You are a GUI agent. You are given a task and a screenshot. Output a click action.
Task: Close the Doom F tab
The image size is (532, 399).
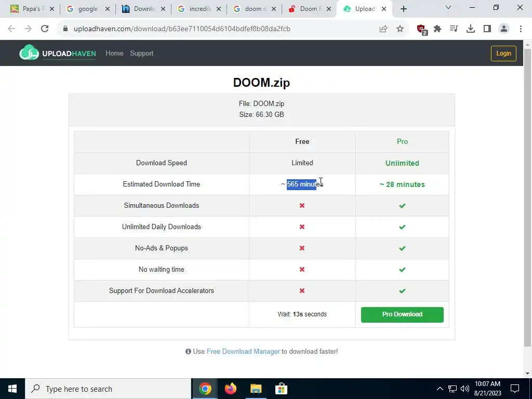[329, 9]
